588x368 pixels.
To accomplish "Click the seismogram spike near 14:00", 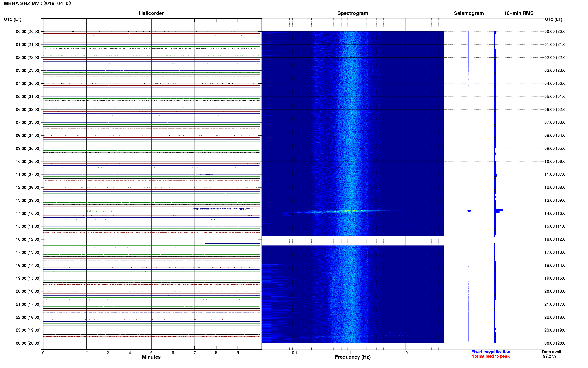I will 469,211.
